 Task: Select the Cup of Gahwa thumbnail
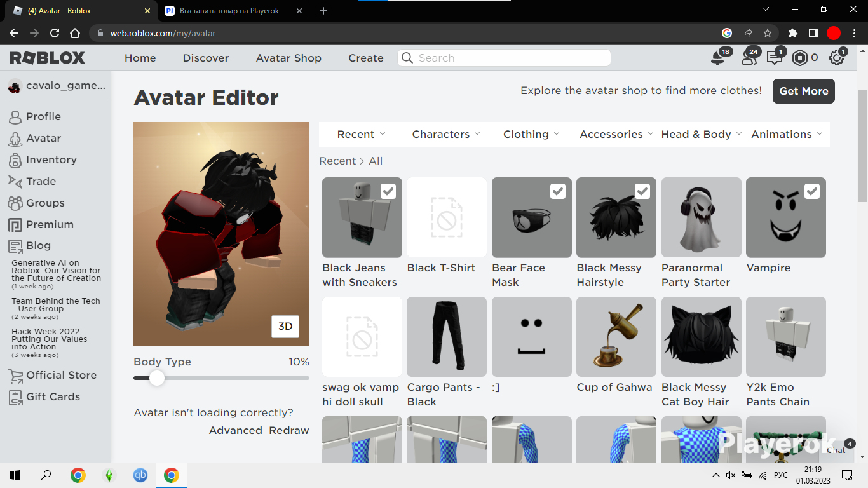(616, 337)
